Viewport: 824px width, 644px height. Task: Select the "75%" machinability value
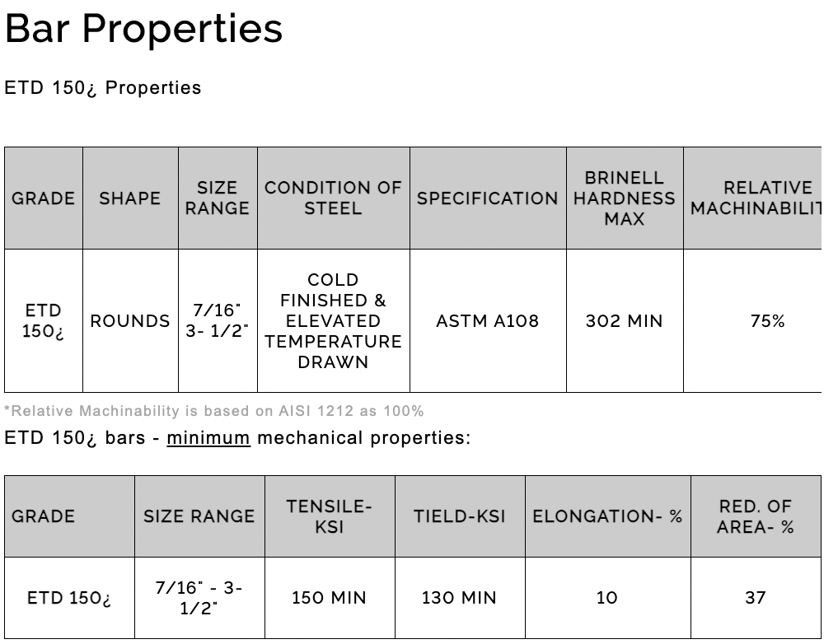pos(768,321)
